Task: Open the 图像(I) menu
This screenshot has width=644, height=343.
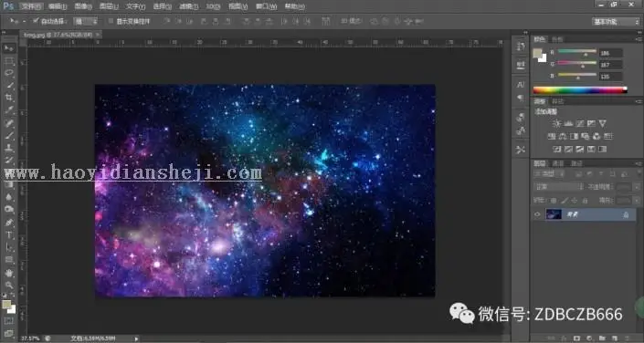Action: click(x=83, y=6)
